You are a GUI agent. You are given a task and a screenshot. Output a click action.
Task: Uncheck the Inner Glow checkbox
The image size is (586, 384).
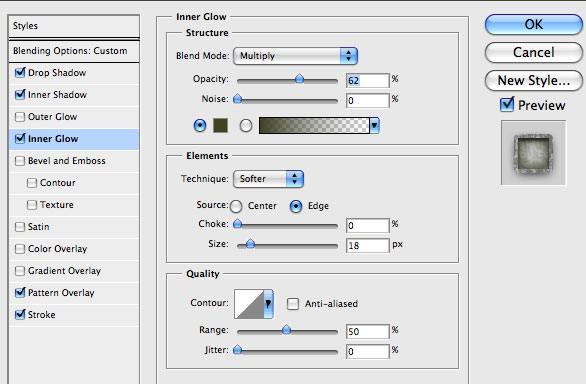20,138
